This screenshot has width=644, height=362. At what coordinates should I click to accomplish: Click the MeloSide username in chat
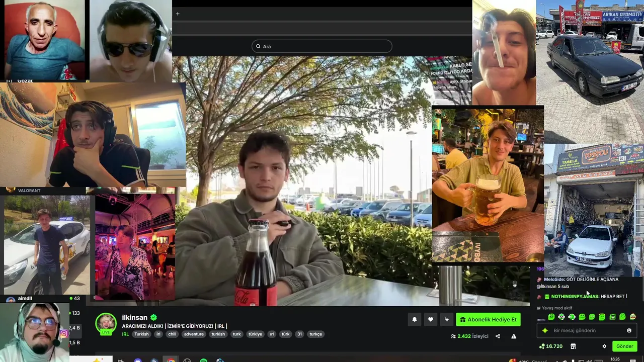coord(554,279)
